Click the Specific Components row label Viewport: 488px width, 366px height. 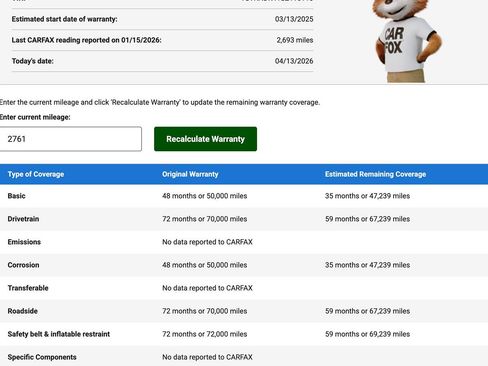click(x=42, y=357)
